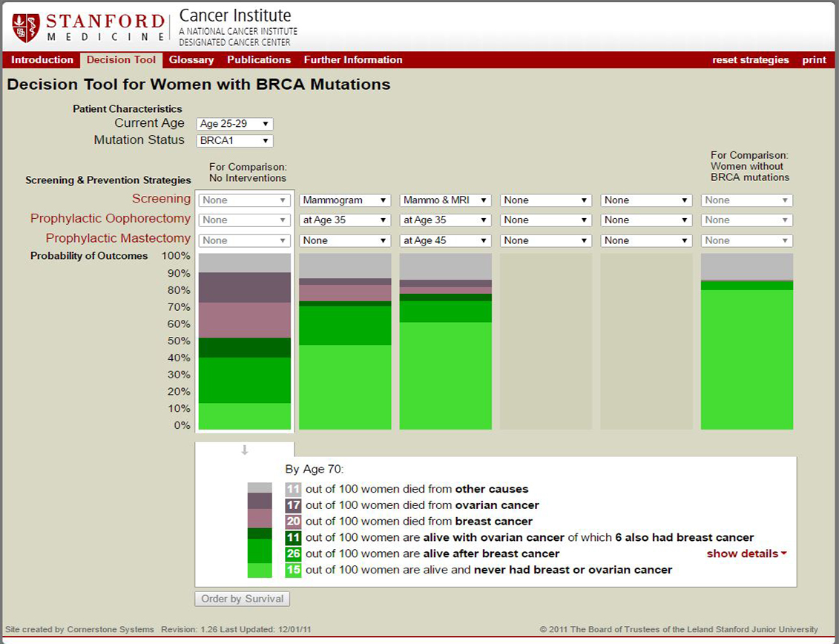Click "alive with ovarian cancer" legend text

[x=494, y=537]
